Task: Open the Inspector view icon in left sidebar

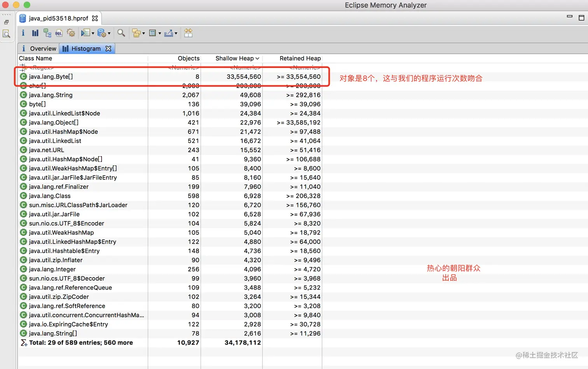Action: click(x=7, y=34)
